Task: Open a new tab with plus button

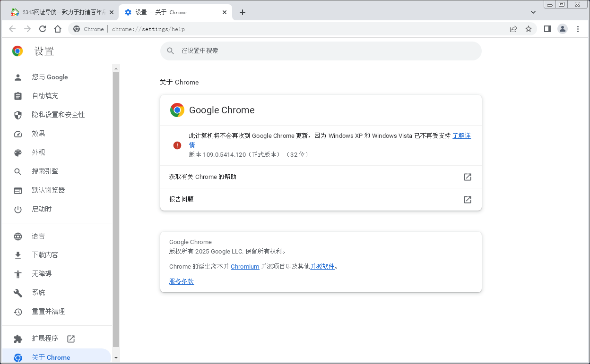Action: point(243,12)
